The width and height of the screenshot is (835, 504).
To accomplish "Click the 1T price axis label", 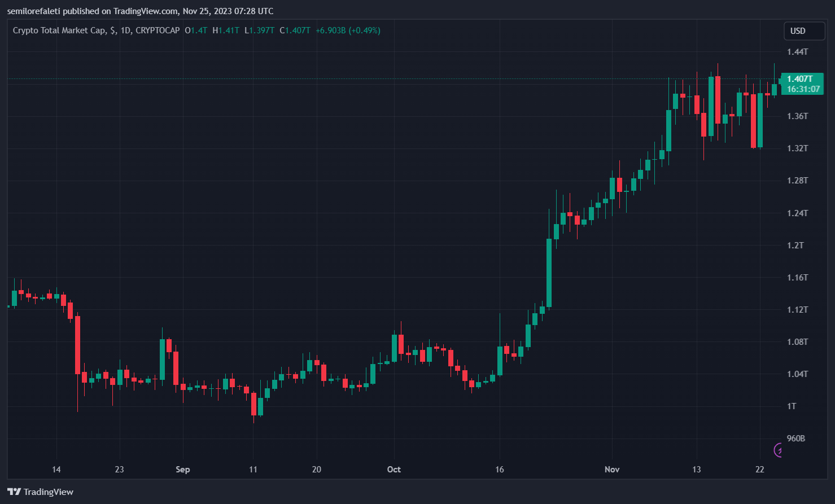I will pyautogui.click(x=792, y=406).
